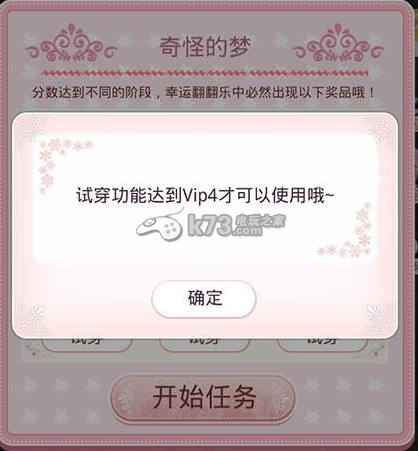Click the red wavy divider under title
The width and height of the screenshot is (418, 451).
[205, 73]
